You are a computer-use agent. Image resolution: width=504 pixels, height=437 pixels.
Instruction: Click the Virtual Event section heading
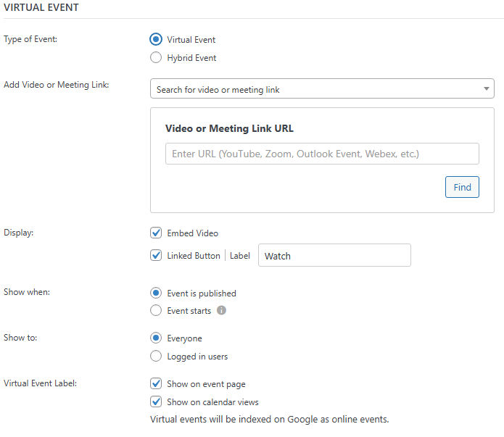(41, 7)
